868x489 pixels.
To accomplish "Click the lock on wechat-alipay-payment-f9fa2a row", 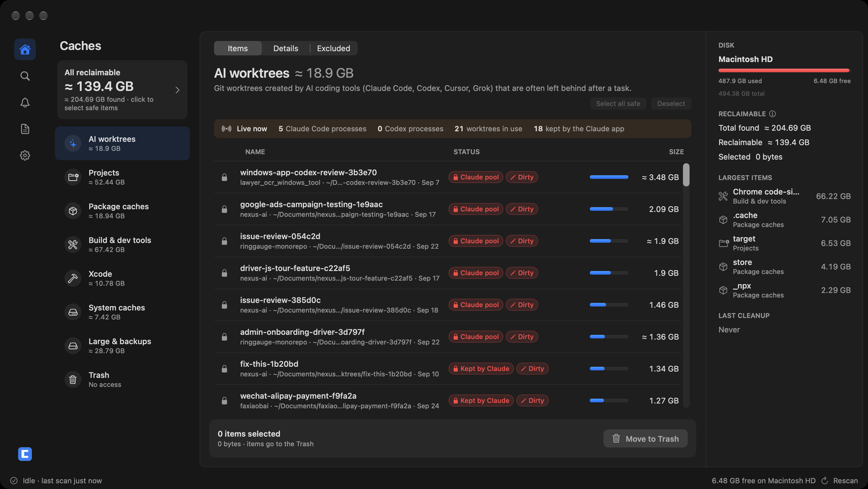I will pos(224,401).
